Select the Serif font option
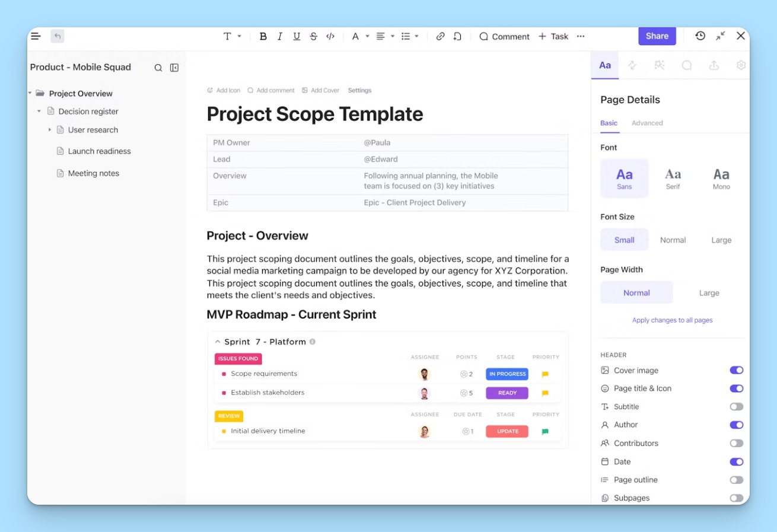The width and height of the screenshot is (777, 532). tap(673, 179)
